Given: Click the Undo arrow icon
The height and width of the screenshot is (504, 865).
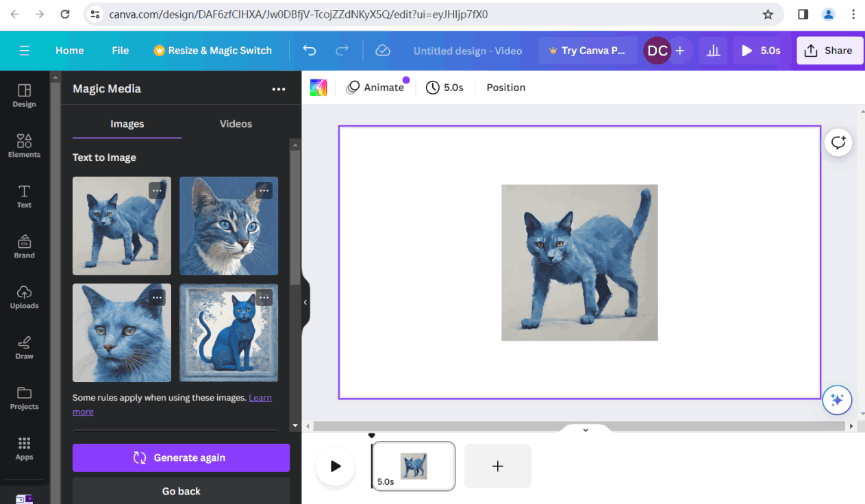Looking at the screenshot, I should 310,51.
